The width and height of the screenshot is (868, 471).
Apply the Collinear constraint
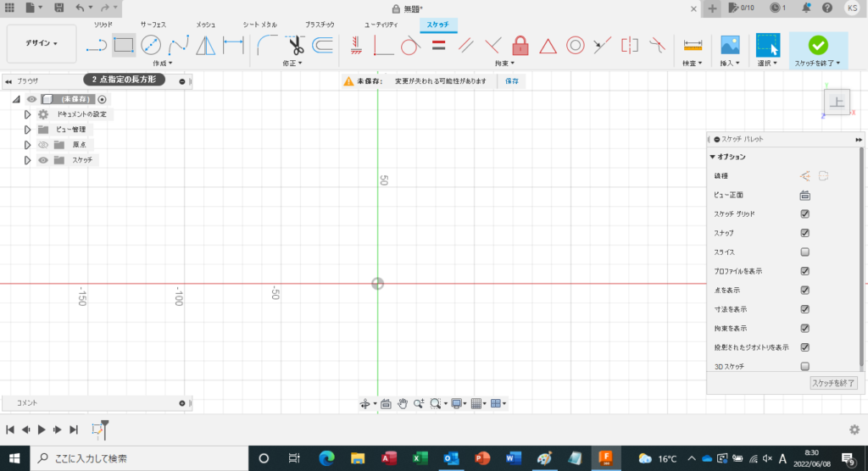tap(603, 46)
